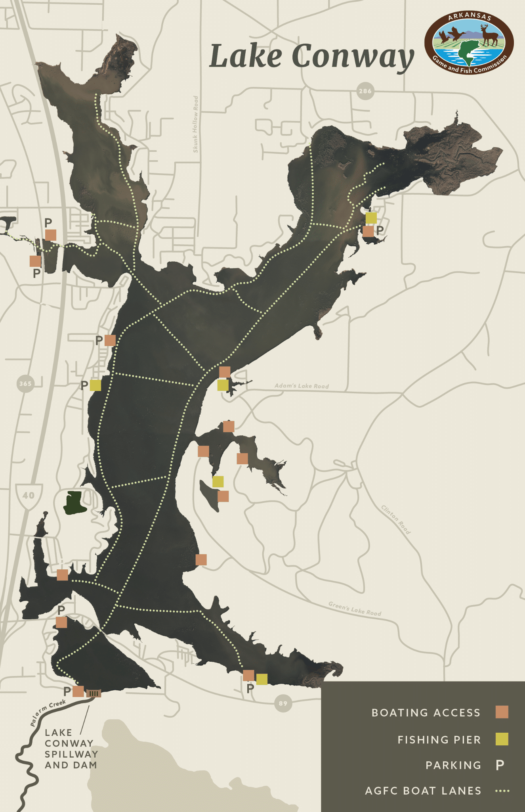Click the Green's Lake Road label

pos(355,609)
